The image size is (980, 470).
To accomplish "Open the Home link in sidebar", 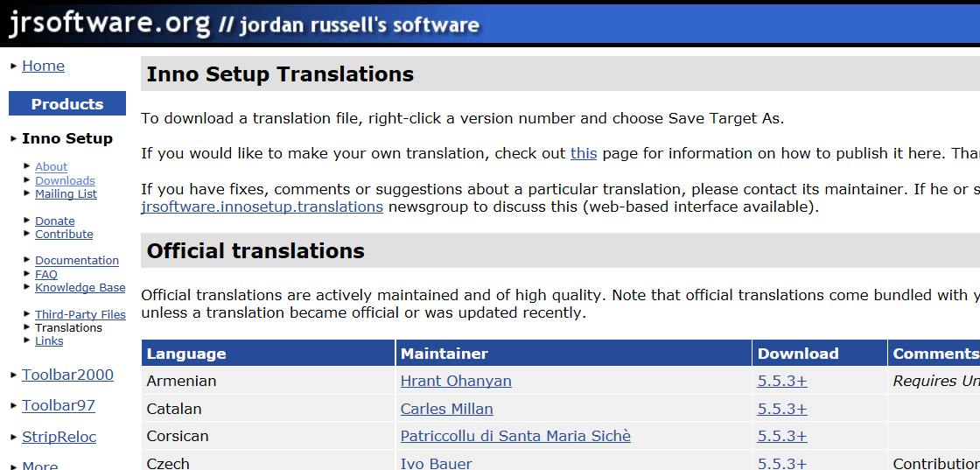I will [43, 66].
